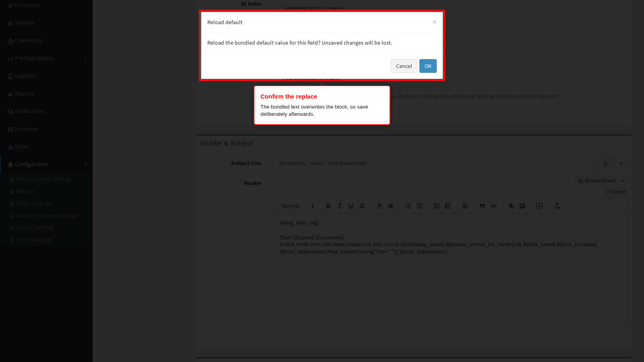Confirm reload with OK button
This screenshot has width=644, height=362.
click(x=428, y=66)
